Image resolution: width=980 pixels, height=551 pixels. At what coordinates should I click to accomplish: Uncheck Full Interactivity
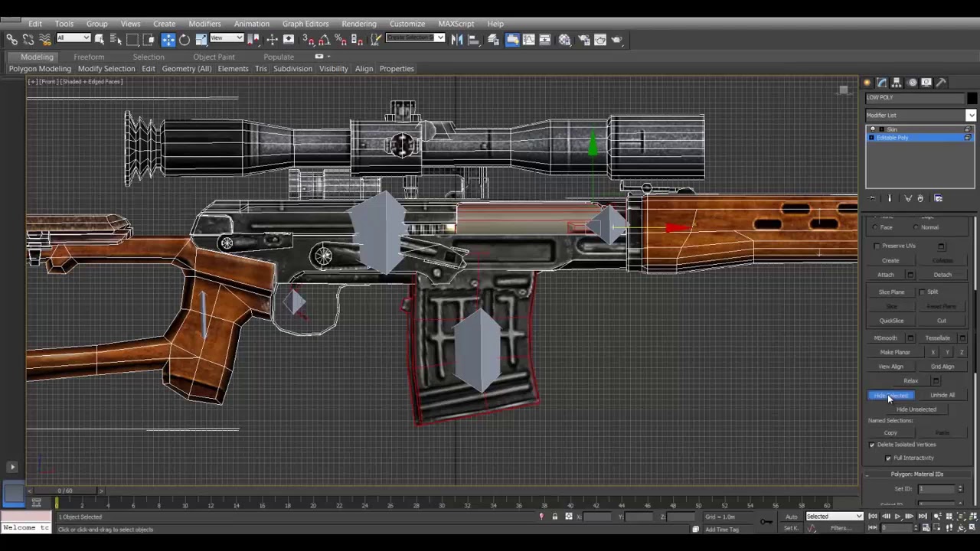click(x=888, y=458)
